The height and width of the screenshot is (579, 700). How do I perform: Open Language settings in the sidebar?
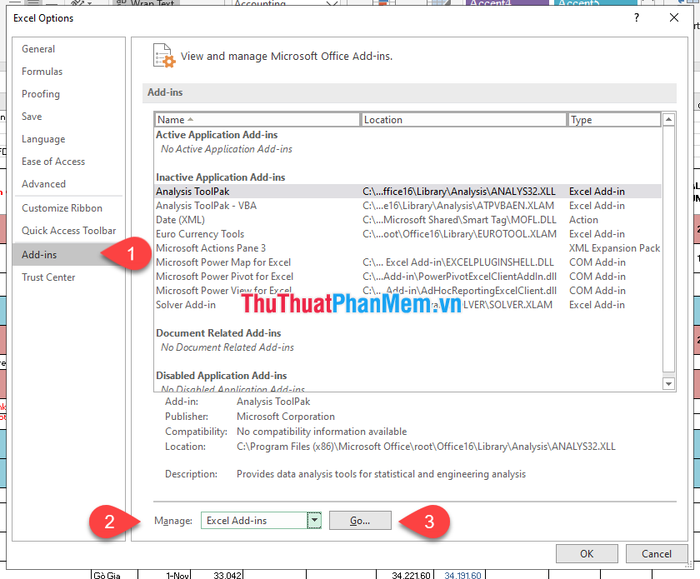click(43, 139)
